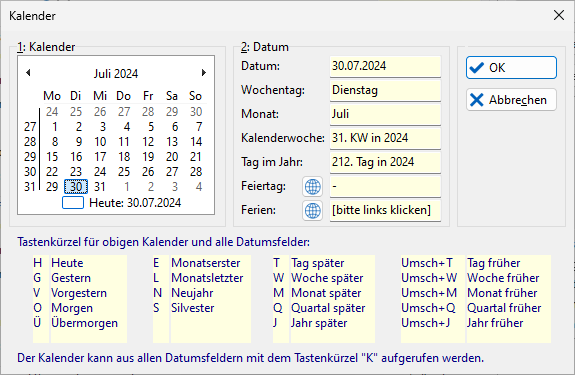Click weekday header So
575x375 pixels.
click(x=195, y=96)
